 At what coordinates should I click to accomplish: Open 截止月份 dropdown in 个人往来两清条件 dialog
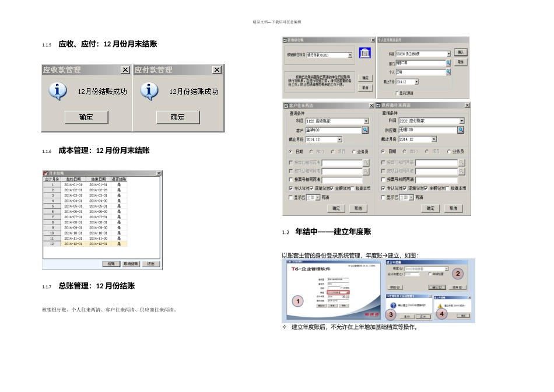(416, 82)
